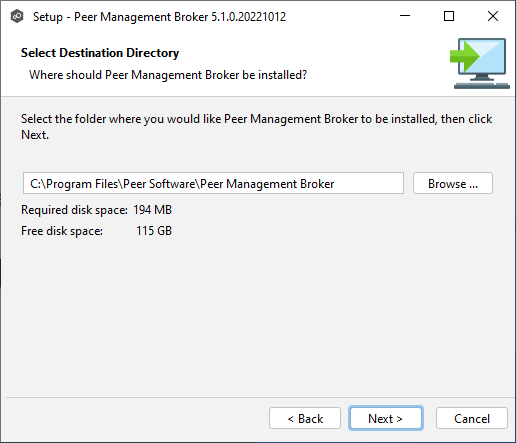Open the Browse folder chooser

click(x=453, y=183)
